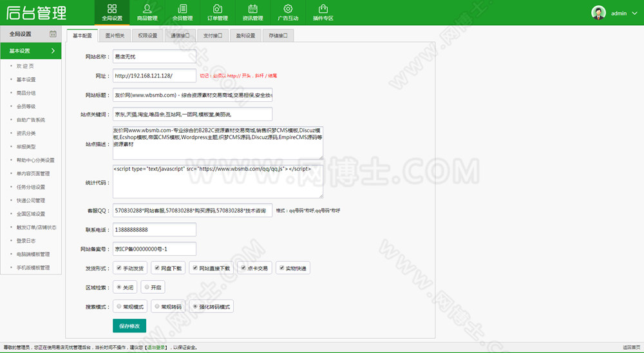
Task: Open 会员等级 in the sidebar
Action: (26, 106)
